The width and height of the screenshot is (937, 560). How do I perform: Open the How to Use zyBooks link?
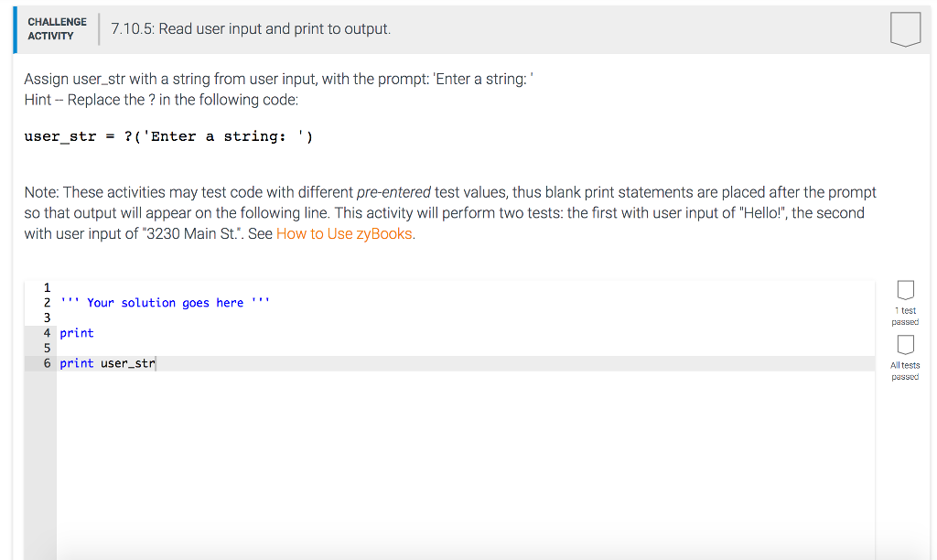pyautogui.click(x=344, y=233)
